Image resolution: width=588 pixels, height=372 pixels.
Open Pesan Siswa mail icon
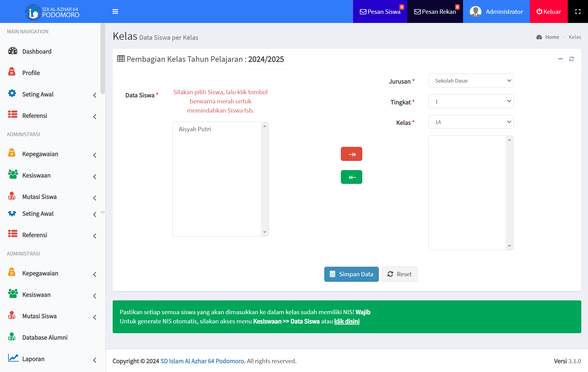pyautogui.click(x=363, y=12)
